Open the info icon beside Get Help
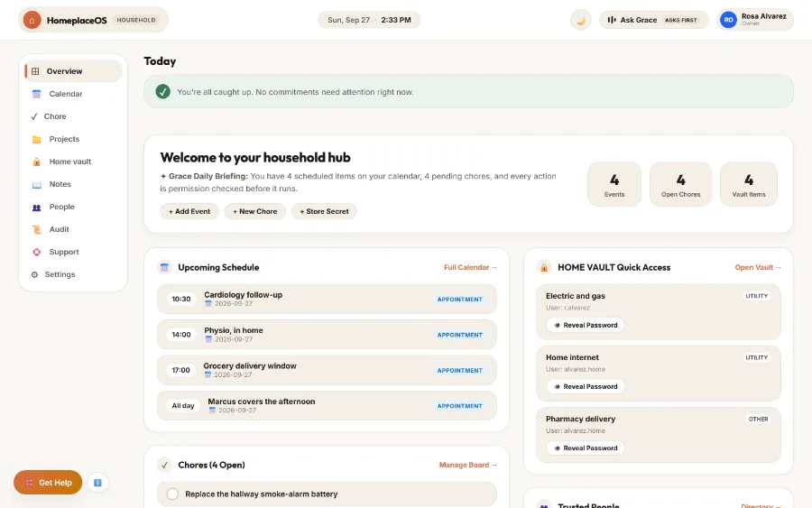Screen dimensions: 812x508 coord(97,483)
